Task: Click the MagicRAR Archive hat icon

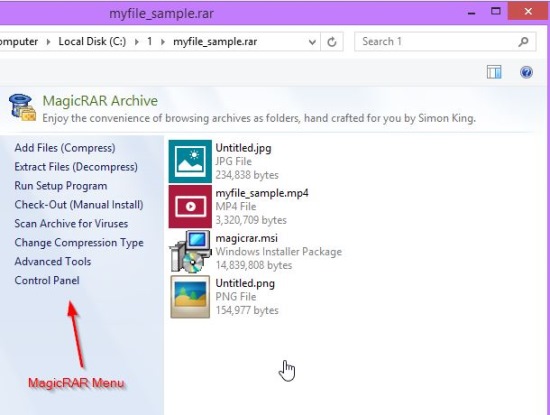Action: point(22,108)
